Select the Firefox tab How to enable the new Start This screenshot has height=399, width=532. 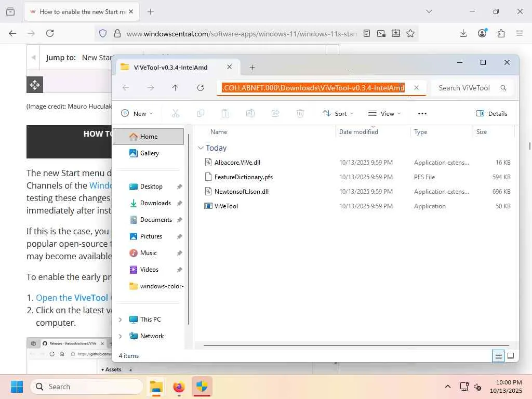tap(82, 11)
